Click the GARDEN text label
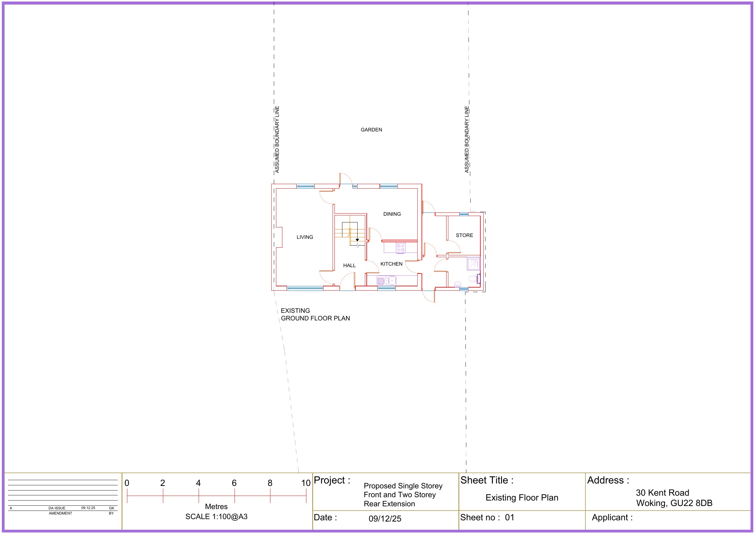 tap(371, 130)
